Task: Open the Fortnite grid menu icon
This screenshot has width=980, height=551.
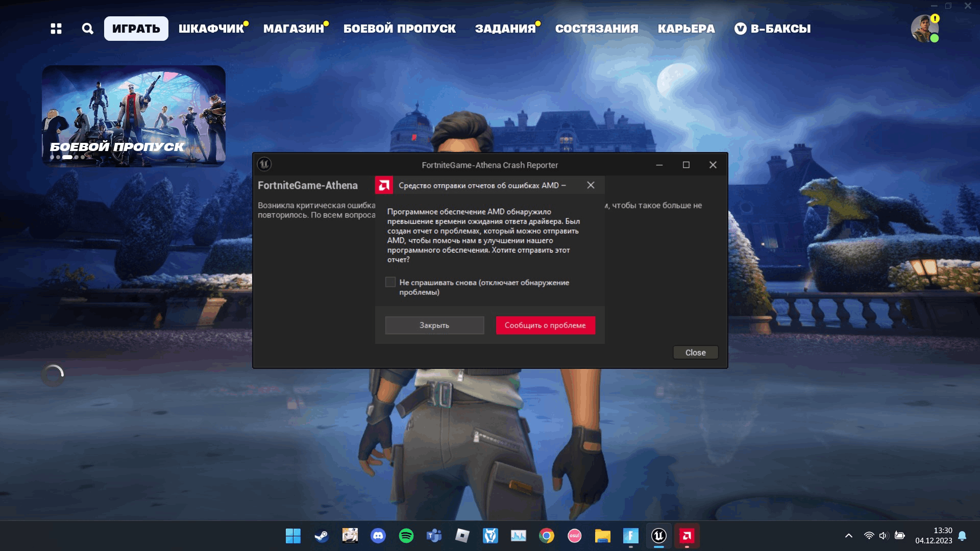Action: [x=56, y=29]
